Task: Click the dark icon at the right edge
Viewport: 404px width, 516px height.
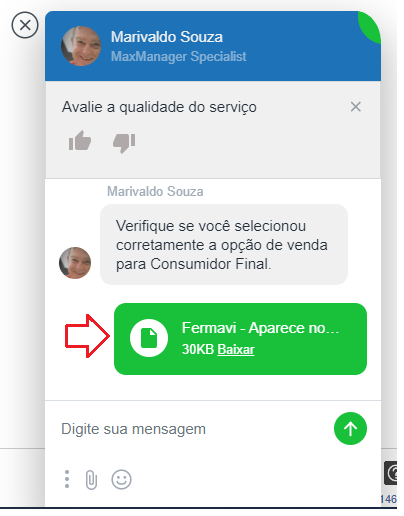Action: pyautogui.click(x=391, y=473)
